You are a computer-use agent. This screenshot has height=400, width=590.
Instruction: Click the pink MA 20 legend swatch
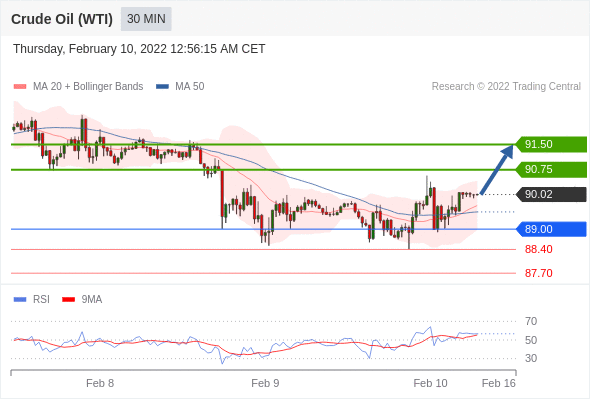[x=20, y=87]
